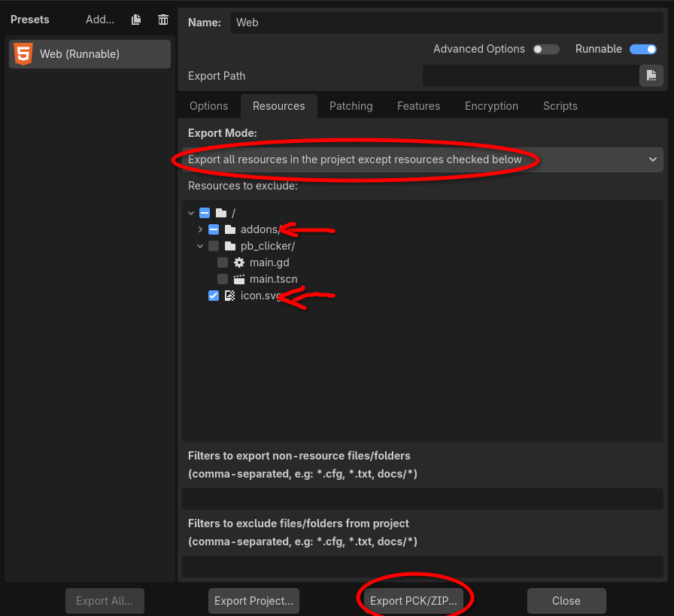Click the gear script icon of main.gd
Image resolution: width=674 pixels, height=616 pixels.
(239, 262)
